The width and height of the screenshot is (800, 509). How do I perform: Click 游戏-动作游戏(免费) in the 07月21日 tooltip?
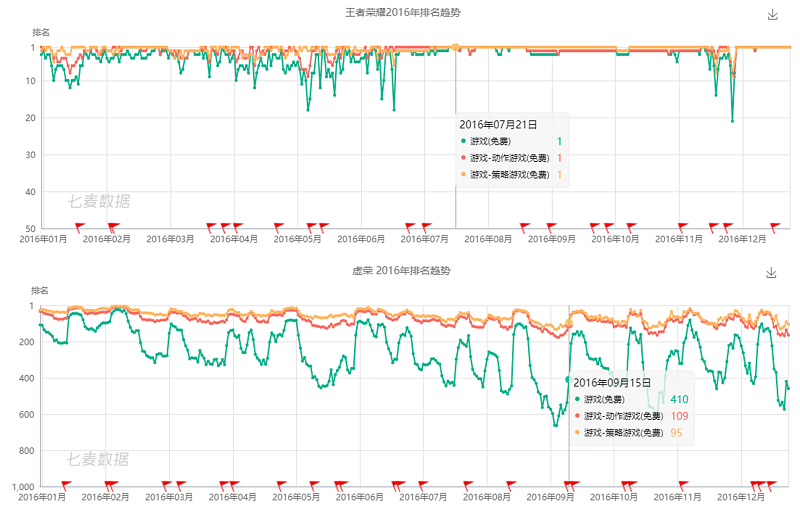point(510,158)
